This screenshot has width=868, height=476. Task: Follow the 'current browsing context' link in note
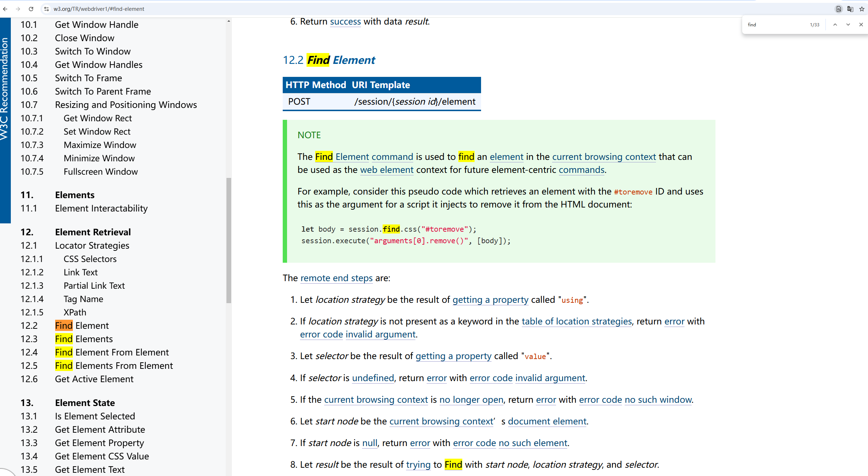coord(604,157)
